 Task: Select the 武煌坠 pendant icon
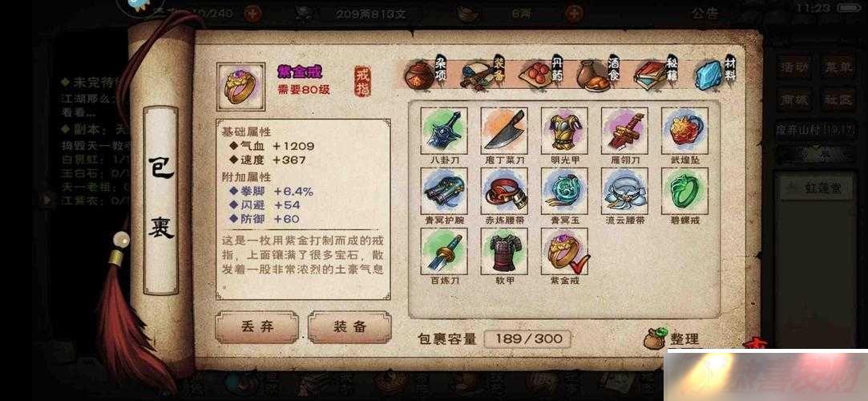click(684, 130)
